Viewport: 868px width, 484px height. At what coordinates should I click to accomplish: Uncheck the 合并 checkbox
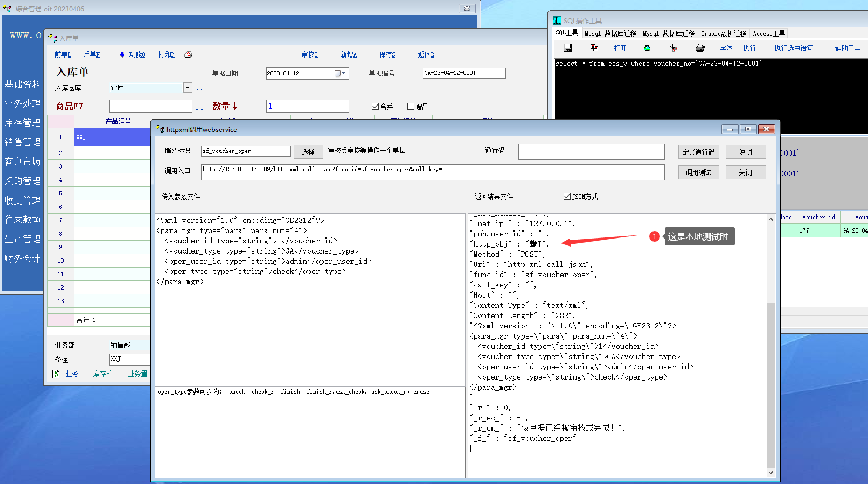click(x=376, y=107)
